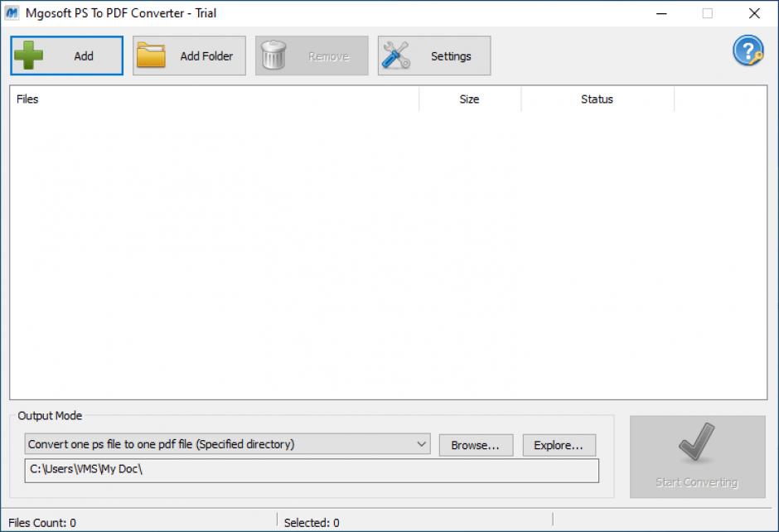Click the output directory path field

[312, 471]
